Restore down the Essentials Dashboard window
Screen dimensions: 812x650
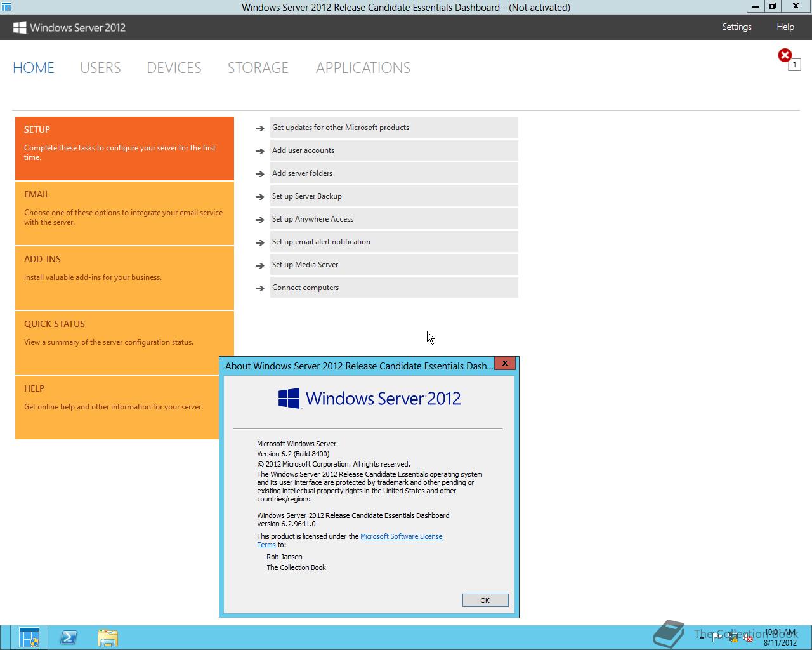[772, 6]
